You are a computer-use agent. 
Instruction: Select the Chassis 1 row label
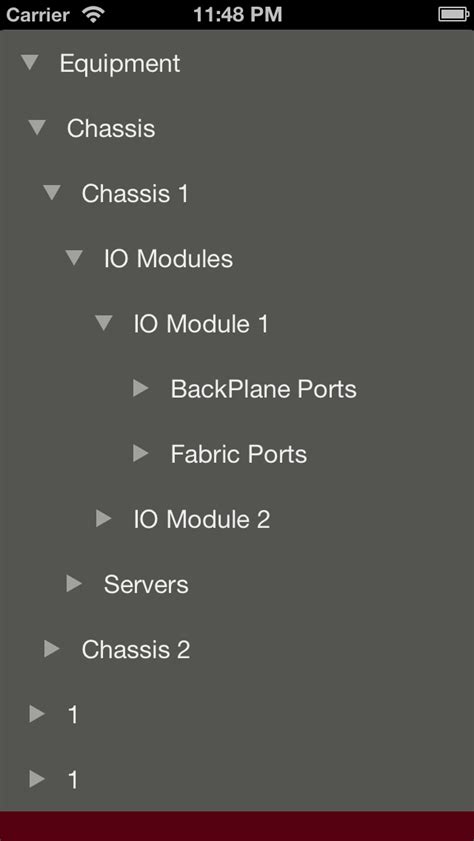135,193
